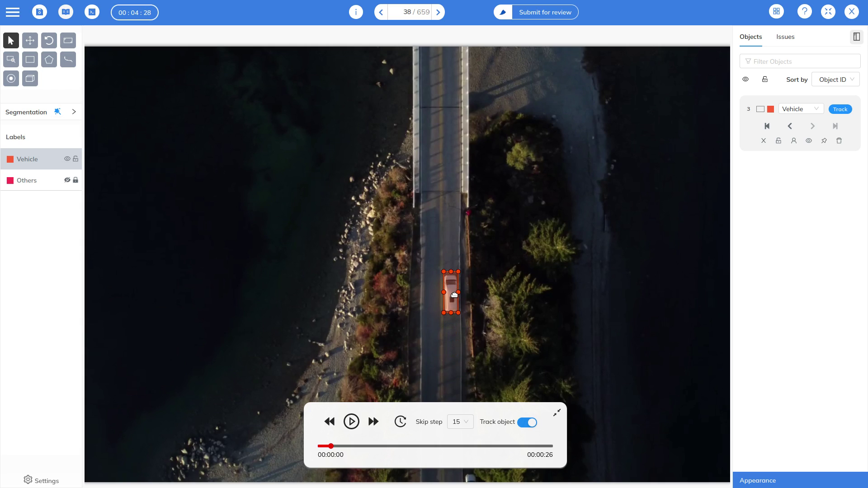Click the rotate image tool
This screenshot has height=488, width=868.
point(49,41)
